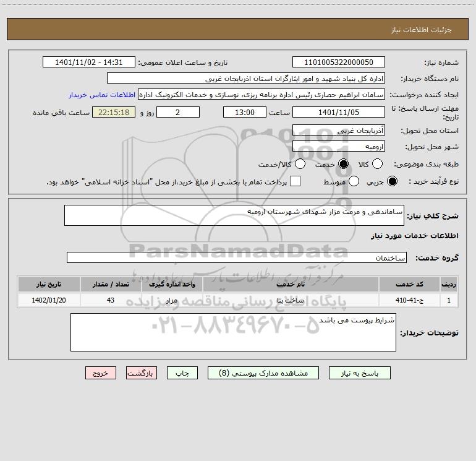The width and height of the screenshot is (476, 461).
Task: Click need date cell 1402/01/20
Action: (49, 300)
